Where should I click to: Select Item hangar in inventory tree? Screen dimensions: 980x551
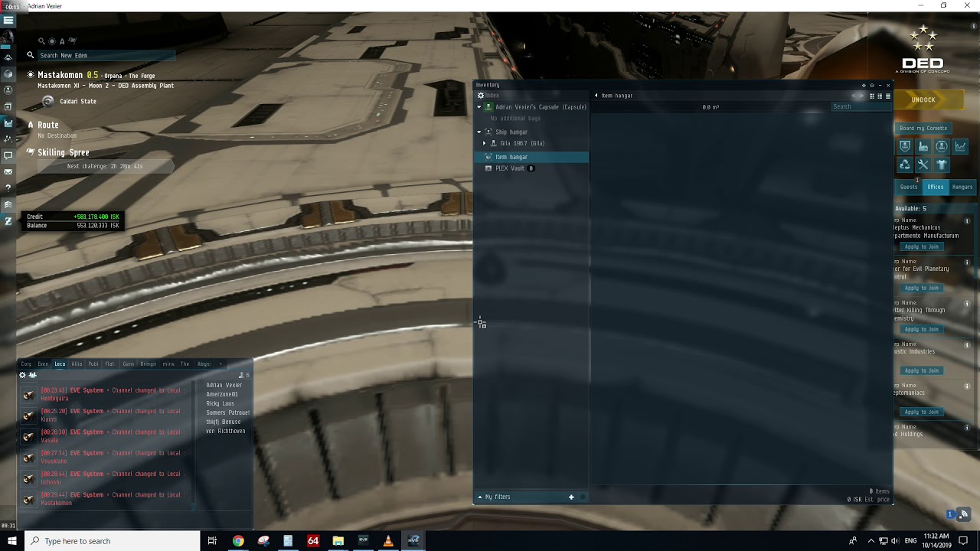pos(532,157)
